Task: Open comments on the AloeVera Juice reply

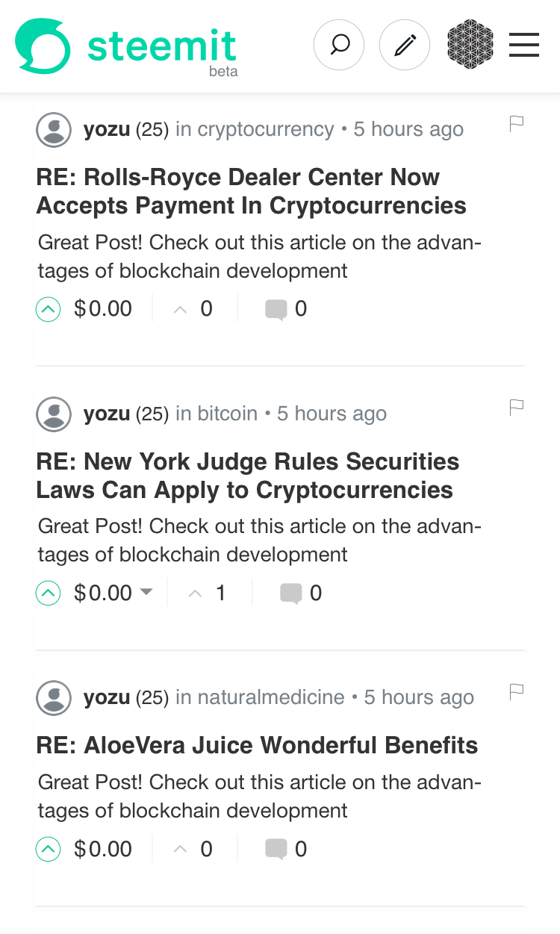Action: [x=286, y=850]
